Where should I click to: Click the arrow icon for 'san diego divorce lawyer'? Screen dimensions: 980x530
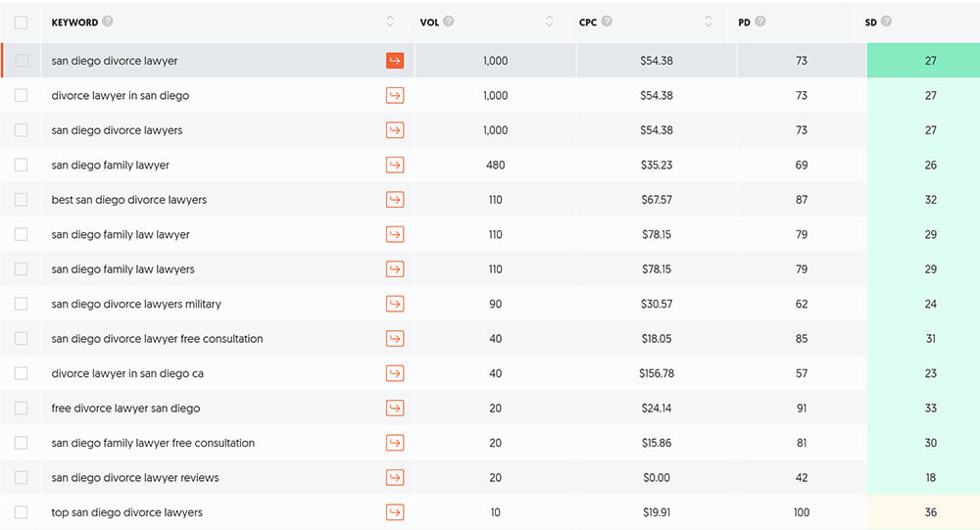coord(395,61)
